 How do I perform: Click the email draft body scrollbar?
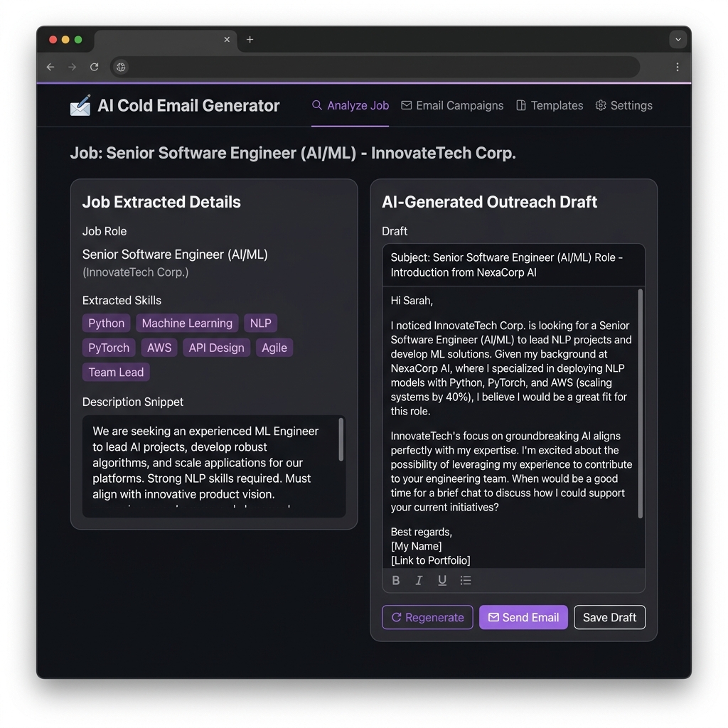641,404
